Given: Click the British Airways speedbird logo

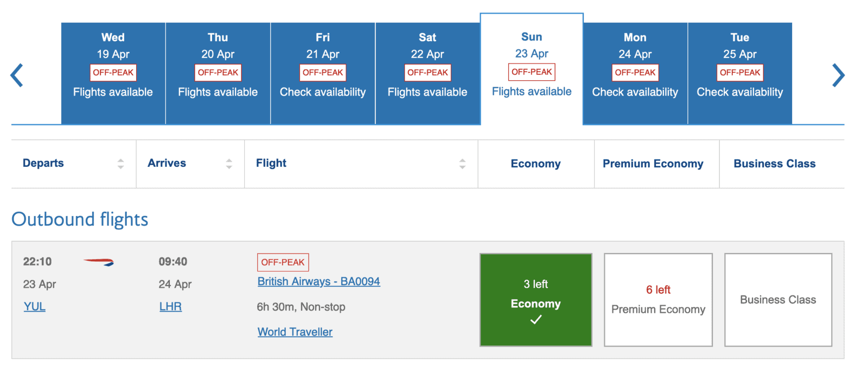Looking at the screenshot, I should point(99,262).
